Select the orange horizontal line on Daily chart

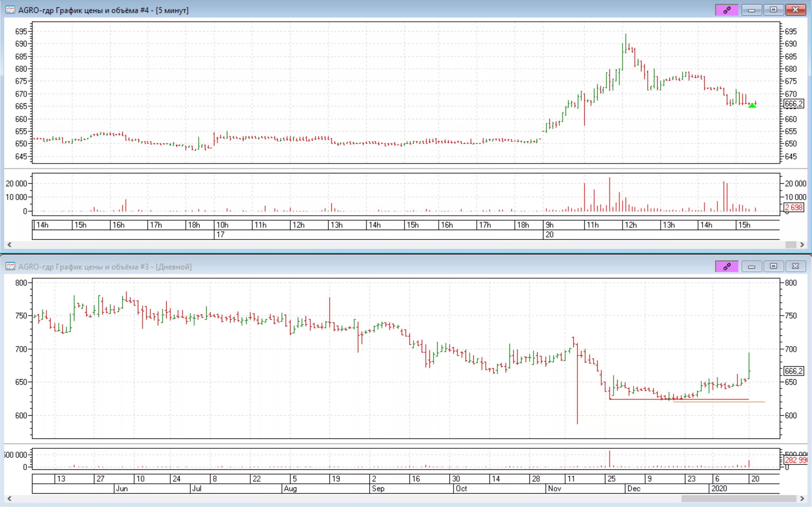(757, 402)
